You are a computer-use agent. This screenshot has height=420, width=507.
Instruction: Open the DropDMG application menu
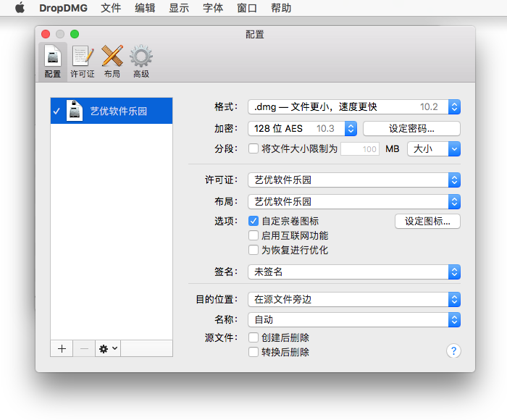pyautogui.click(x=64, y=8)
